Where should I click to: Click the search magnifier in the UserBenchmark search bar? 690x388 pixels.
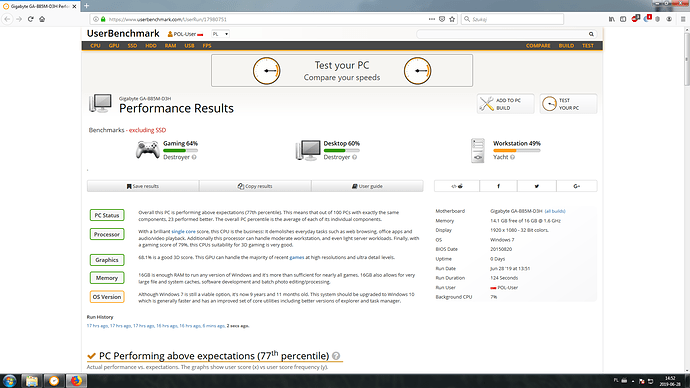click(x=591, y=34)
